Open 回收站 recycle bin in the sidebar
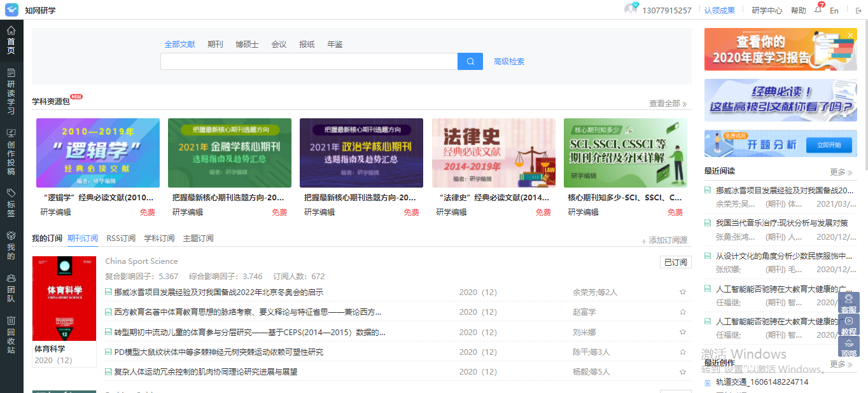 [x=11, y=335]
